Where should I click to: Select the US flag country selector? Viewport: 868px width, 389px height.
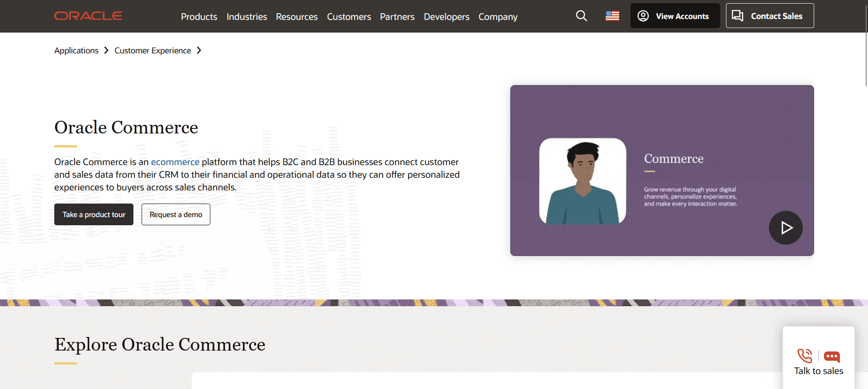click(x=612, y=16)
